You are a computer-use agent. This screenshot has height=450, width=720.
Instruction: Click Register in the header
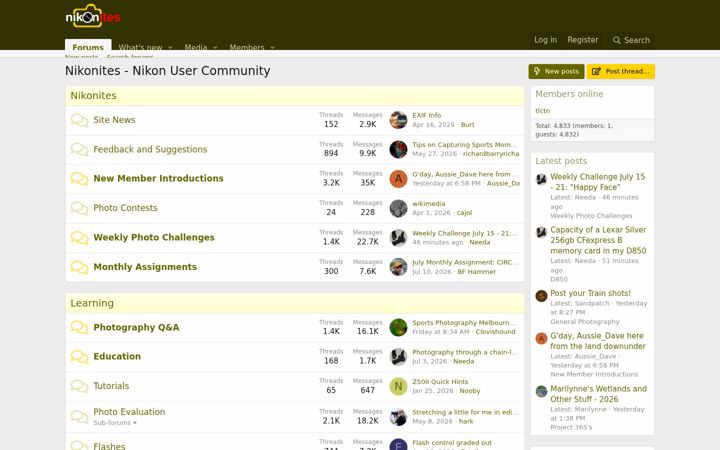pyautogui.click(x=583, y=40)
